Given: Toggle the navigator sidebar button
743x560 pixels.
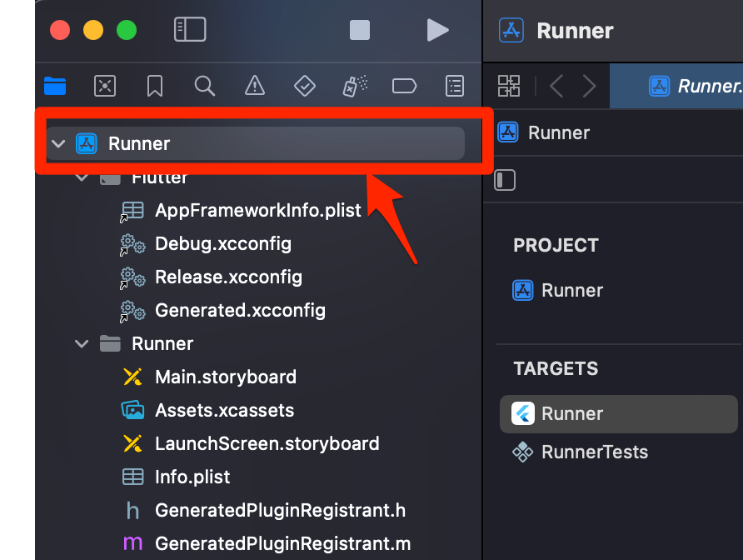Looking at the screenshot, I should click(190, 29).
